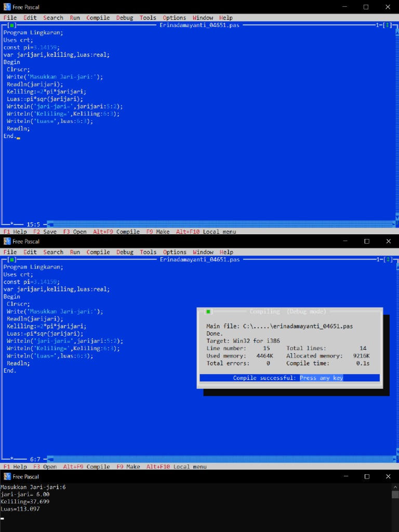Open Compile menu in window with Compiling dialog
Image resolution: width=399 pixels, height=532 pixels.
pos(98,252)
